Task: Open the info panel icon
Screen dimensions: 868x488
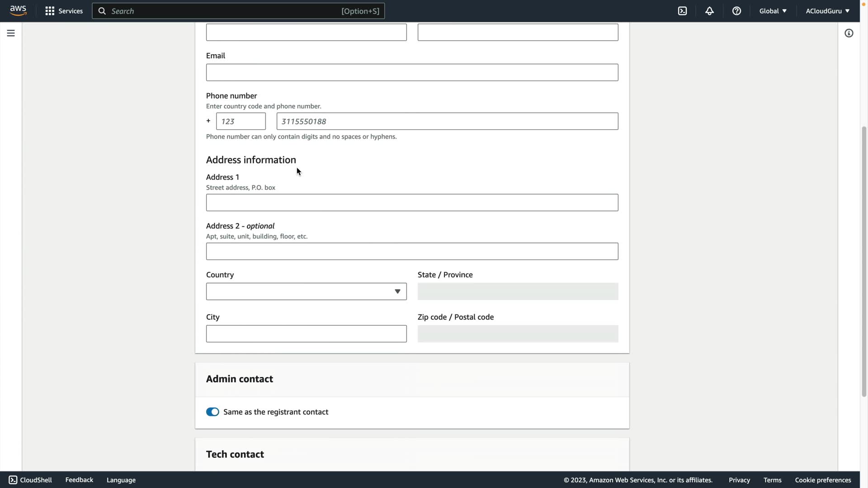Action: coord(849,33)
